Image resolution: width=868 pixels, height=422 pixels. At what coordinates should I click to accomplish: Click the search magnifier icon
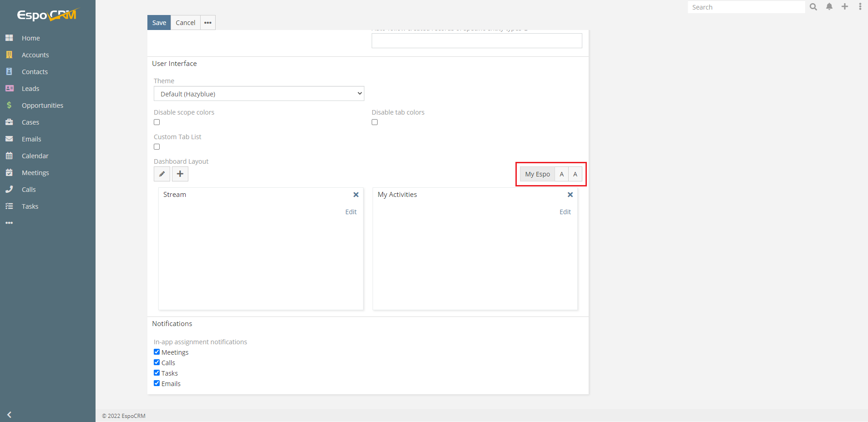pos(813,7)
